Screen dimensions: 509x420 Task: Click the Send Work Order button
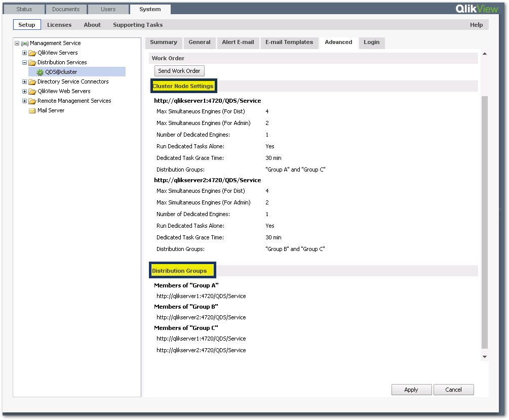click(x=179, y=71)
